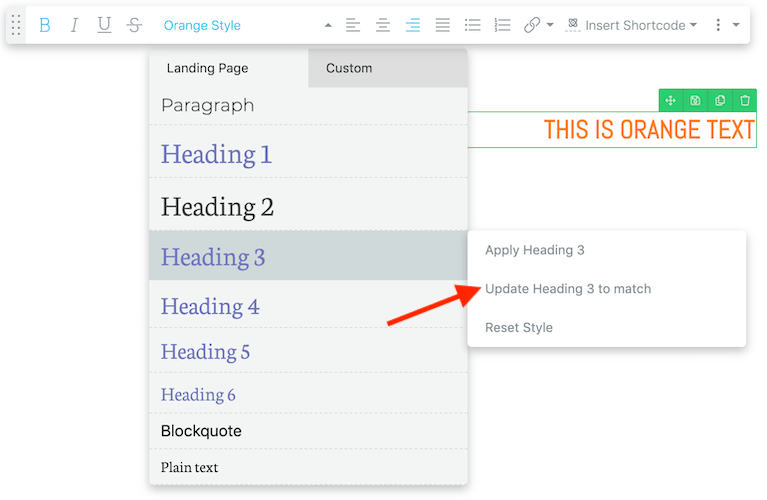Choose Update Heading 3 to match

[607, 289]
